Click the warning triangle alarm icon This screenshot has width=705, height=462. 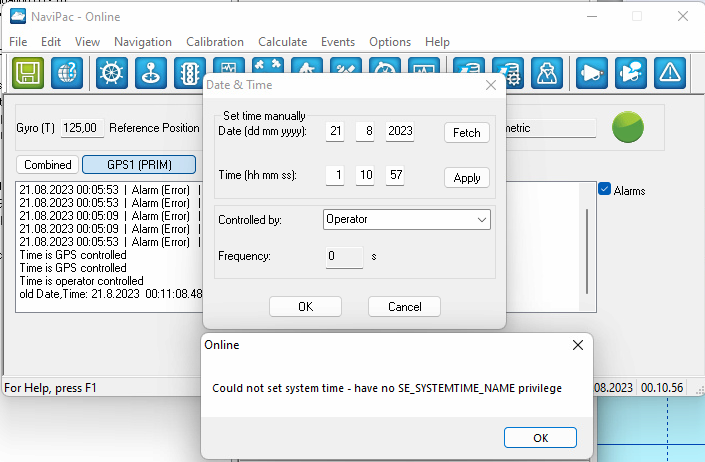[x=670, y=73]
